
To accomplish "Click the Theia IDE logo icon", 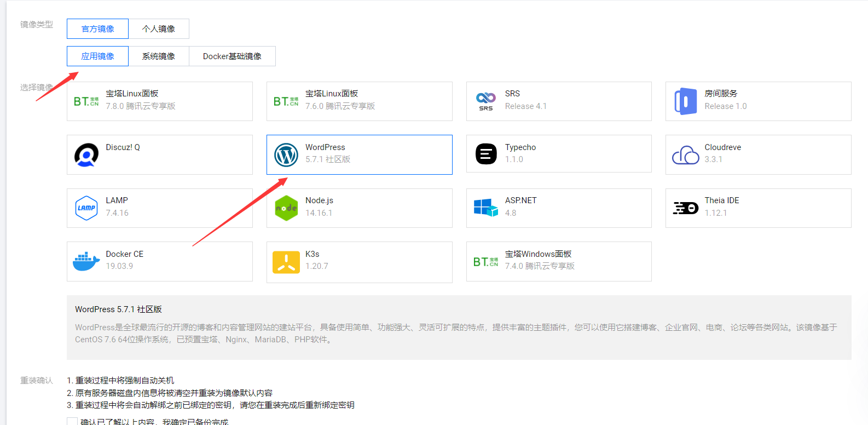I will pyautogui.click(x=685, y=208).
